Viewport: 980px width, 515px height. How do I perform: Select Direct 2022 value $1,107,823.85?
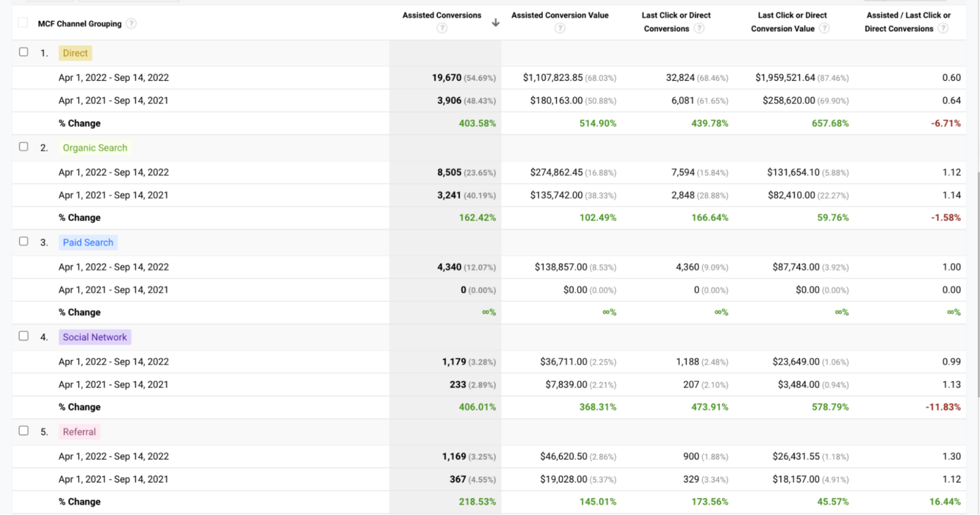click(x=553, y=78)
